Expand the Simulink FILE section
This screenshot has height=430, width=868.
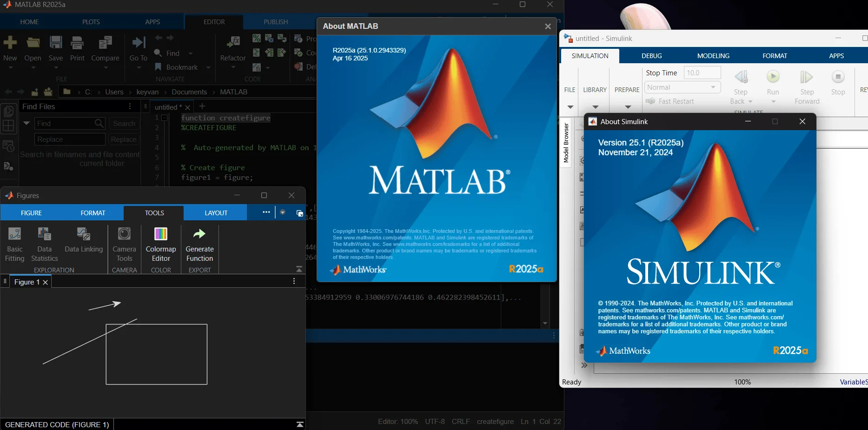click(x=570, y=107)
